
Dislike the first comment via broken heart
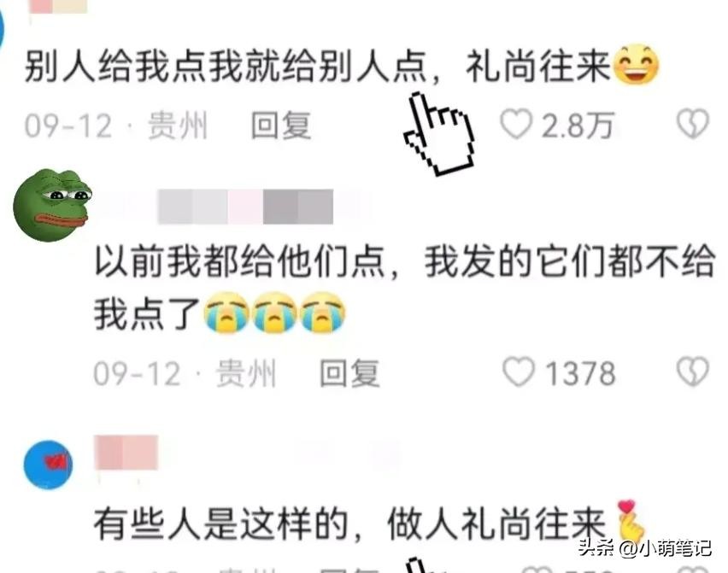[x=693, y=124]
